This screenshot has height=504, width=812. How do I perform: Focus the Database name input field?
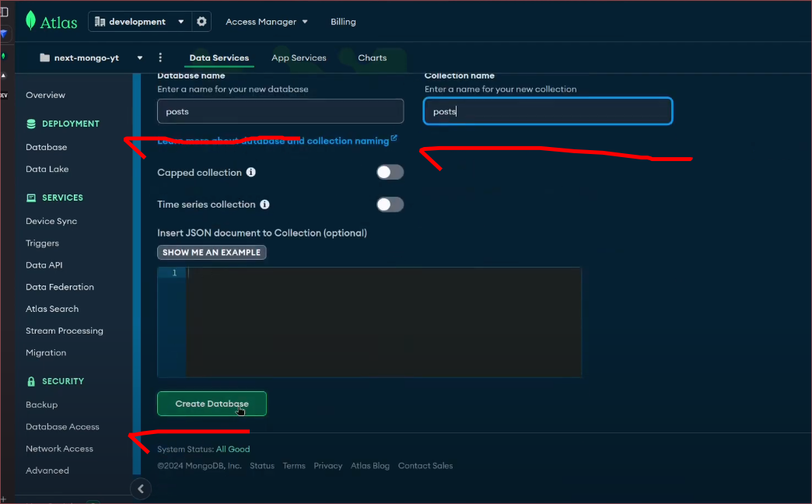coord(280,111)
